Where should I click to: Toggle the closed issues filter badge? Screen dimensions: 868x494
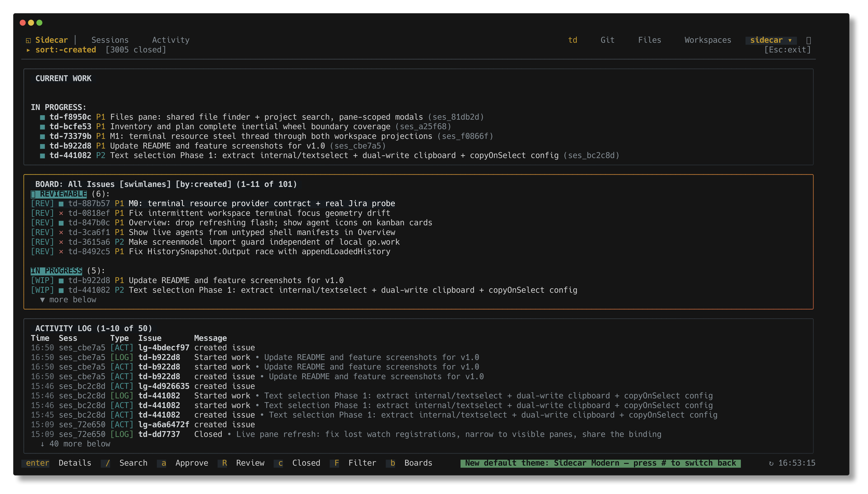click(x=136, y=50)
